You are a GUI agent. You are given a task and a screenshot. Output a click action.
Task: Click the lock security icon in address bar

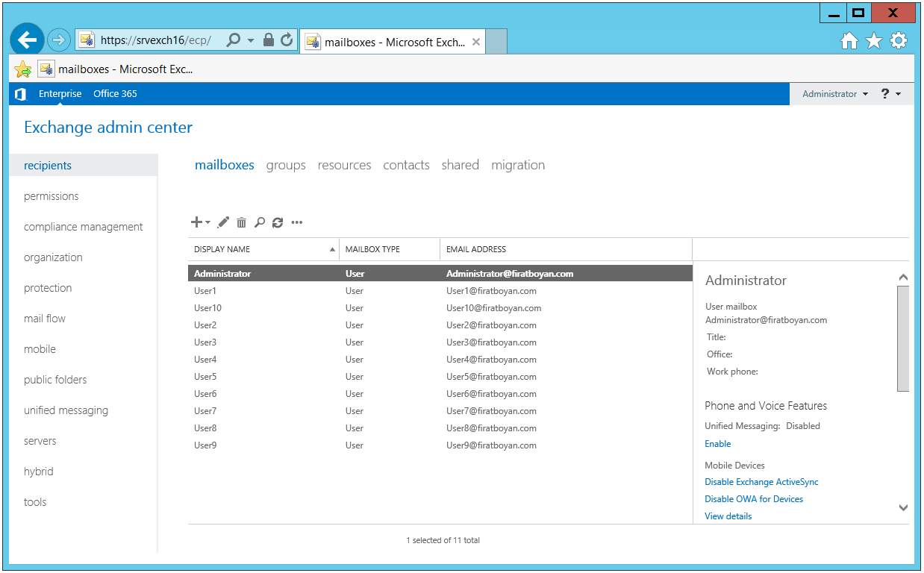pos(269,40)
